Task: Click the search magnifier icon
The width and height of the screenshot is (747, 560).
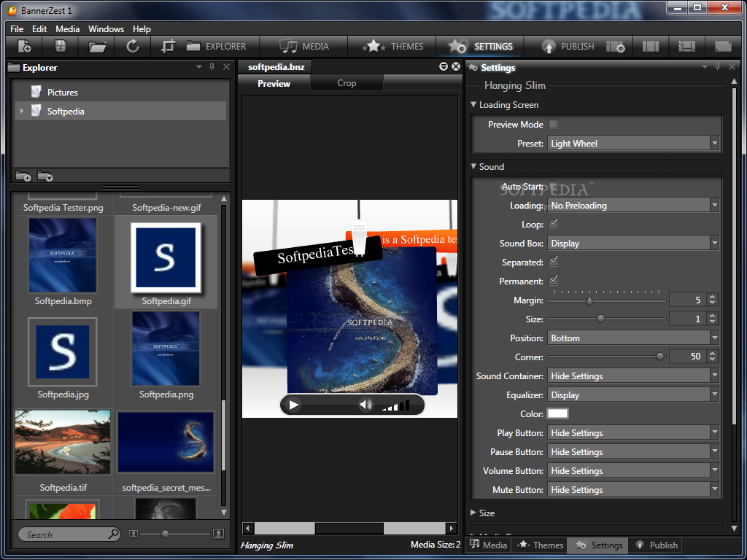Action: (x=113, y=534)
